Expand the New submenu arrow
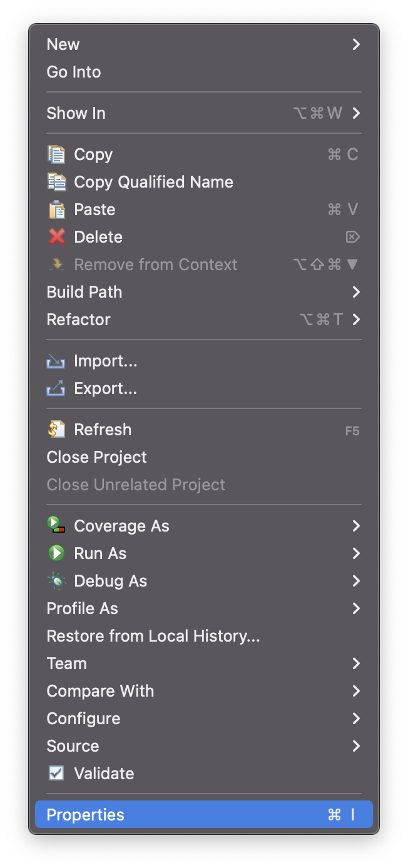The image size is (408, 868). coord(356,44)
